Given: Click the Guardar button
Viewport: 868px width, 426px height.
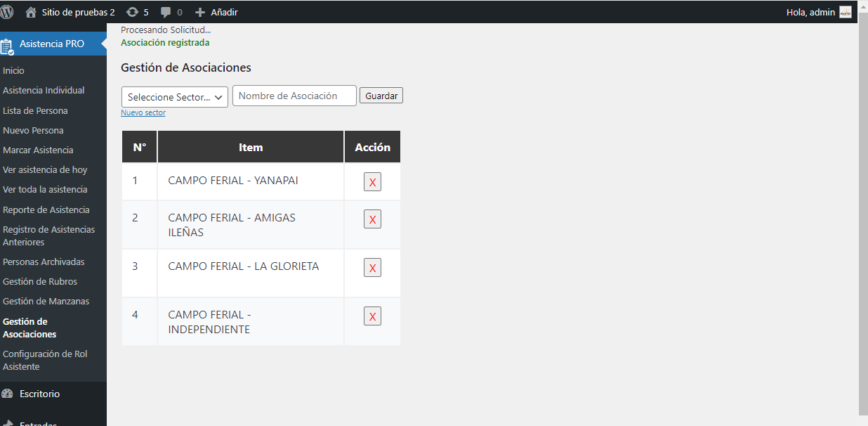Looking at the screenshot, I should (x=381, y=95).
